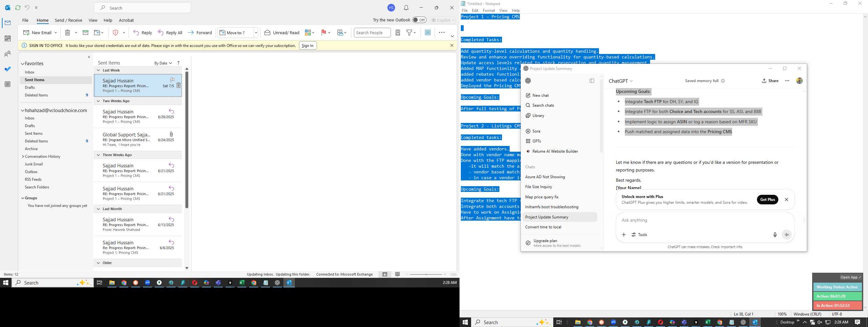Open the Send / Receive ribbon tab

[68, 20]
